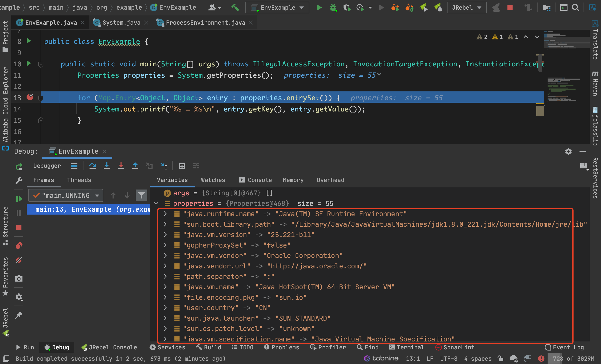
Task: Click View Breakpoints double red circle icon
Action: [19, 245]
